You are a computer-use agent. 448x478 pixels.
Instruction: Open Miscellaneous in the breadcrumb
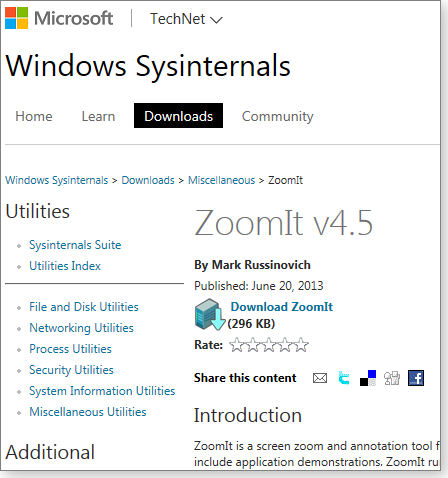pos(221,180)
